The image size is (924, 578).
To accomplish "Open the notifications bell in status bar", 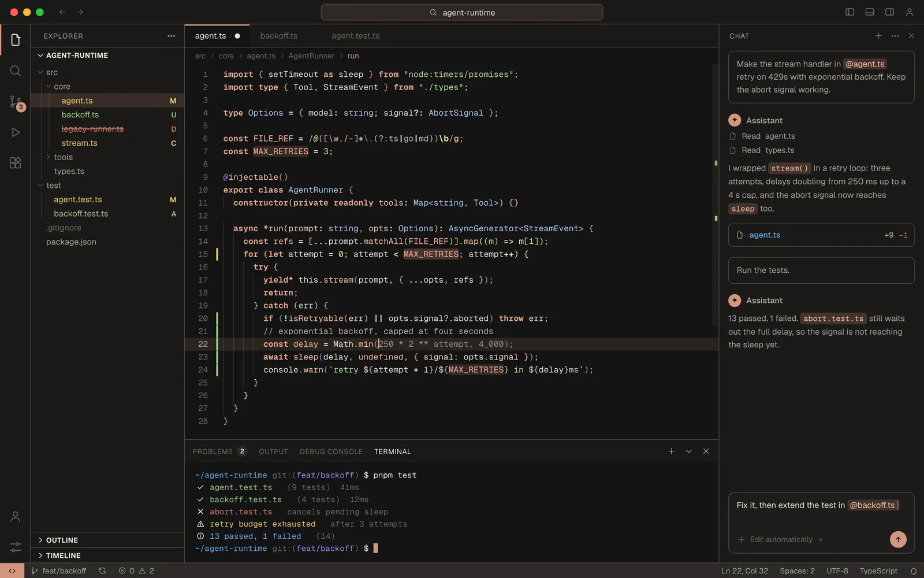I will 914,571.
